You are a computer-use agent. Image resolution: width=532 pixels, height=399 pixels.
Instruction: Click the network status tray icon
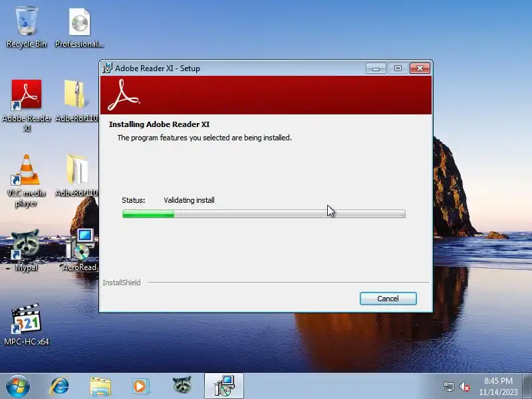tap(448, 386)
